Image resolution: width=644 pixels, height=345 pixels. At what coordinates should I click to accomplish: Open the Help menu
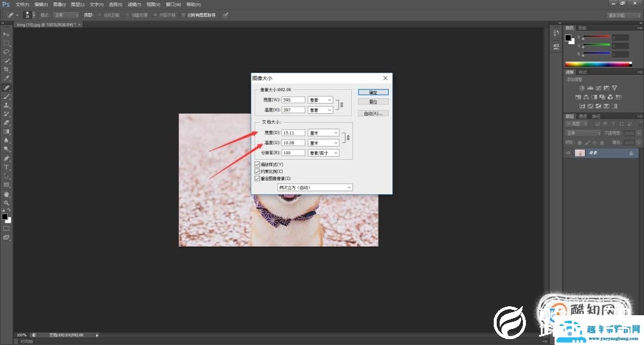(x=193, y=5)
